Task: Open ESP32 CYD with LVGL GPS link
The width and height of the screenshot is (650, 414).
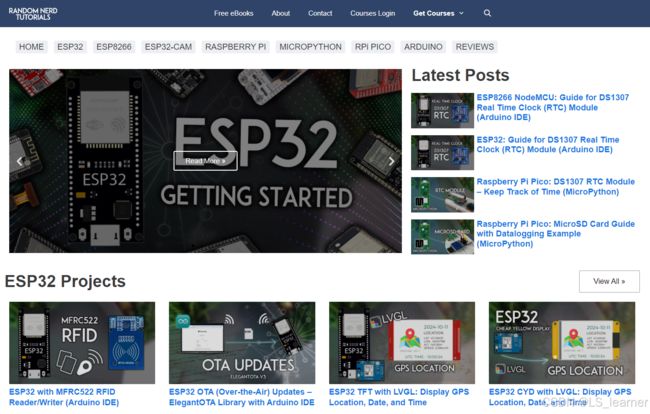Action: pyautogui.click(x=560, y=397)
